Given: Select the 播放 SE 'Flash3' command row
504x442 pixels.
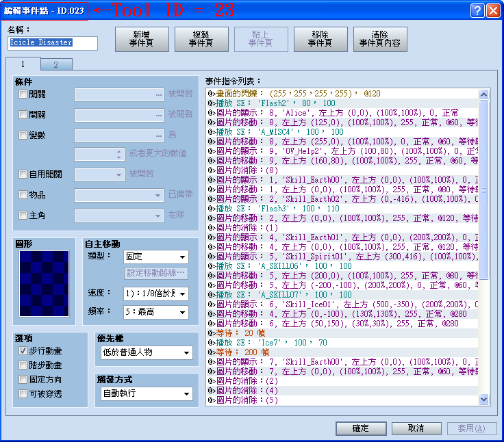Looking at the screenshot, I should pos(342,209).
